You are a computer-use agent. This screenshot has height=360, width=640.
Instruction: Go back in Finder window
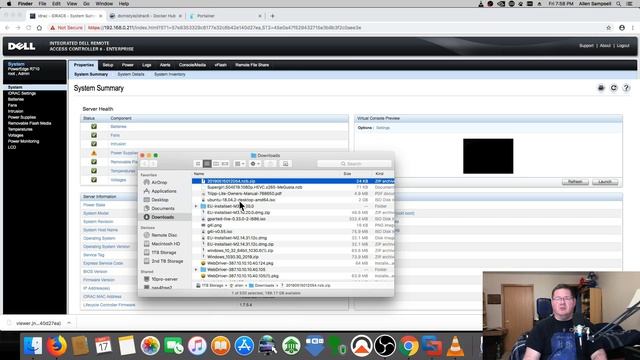pos(144,164)
